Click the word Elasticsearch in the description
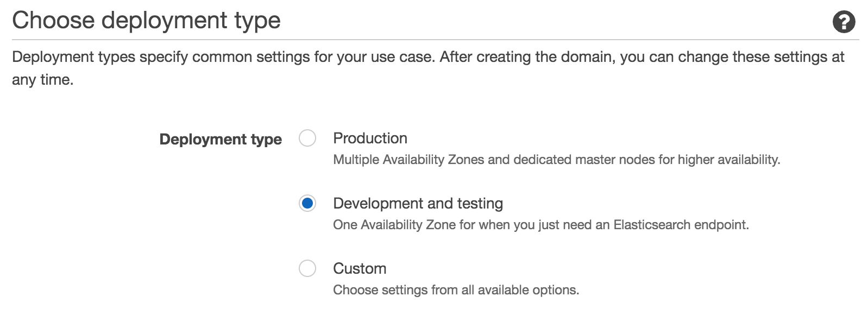This screenshot has height=315, width=868. point(652,225)
